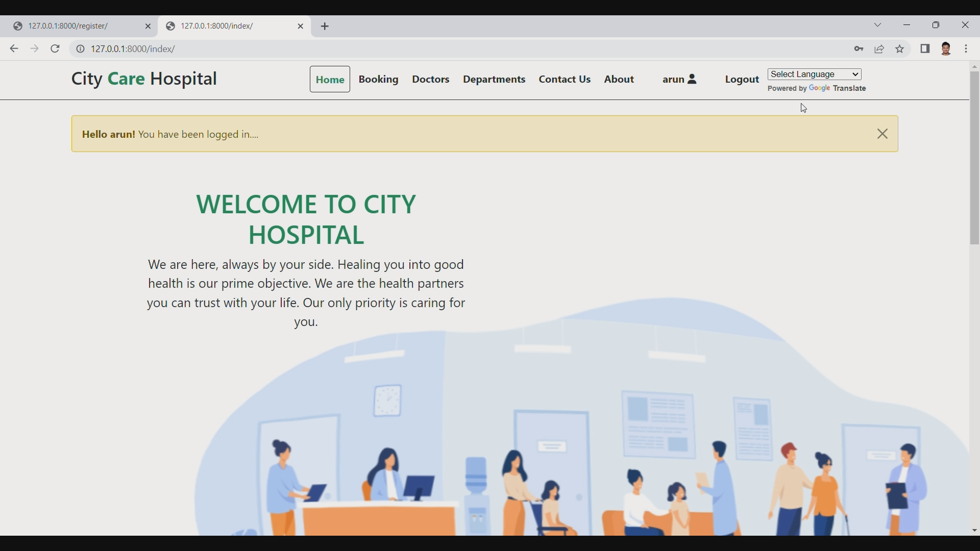Open the browser profile avatar

(x=947, y=49)
